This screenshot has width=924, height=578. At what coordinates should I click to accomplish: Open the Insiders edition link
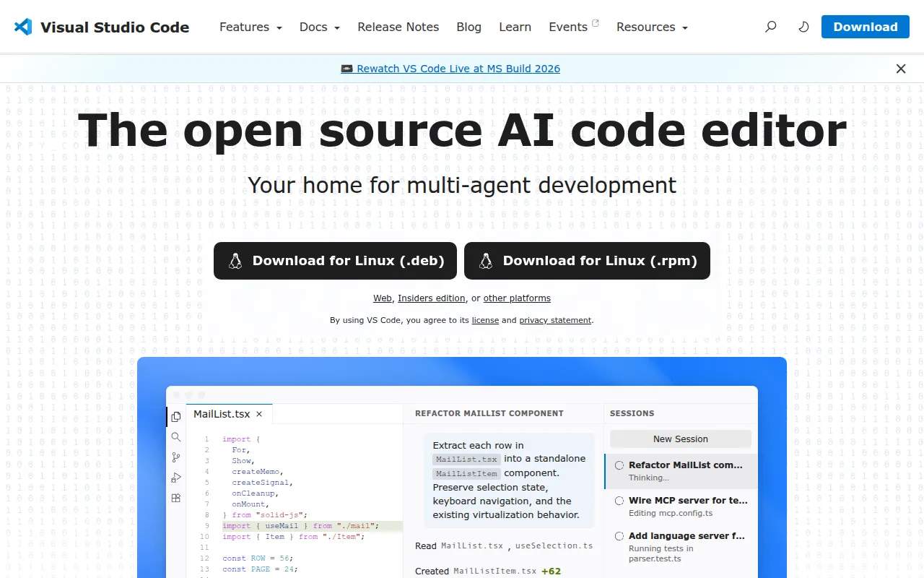click(432, 298)
